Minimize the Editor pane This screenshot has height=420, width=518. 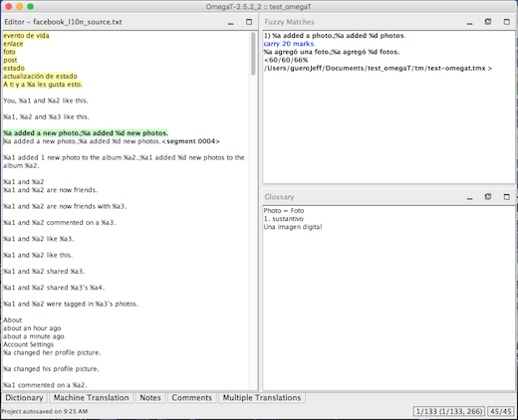coord(230,22)
